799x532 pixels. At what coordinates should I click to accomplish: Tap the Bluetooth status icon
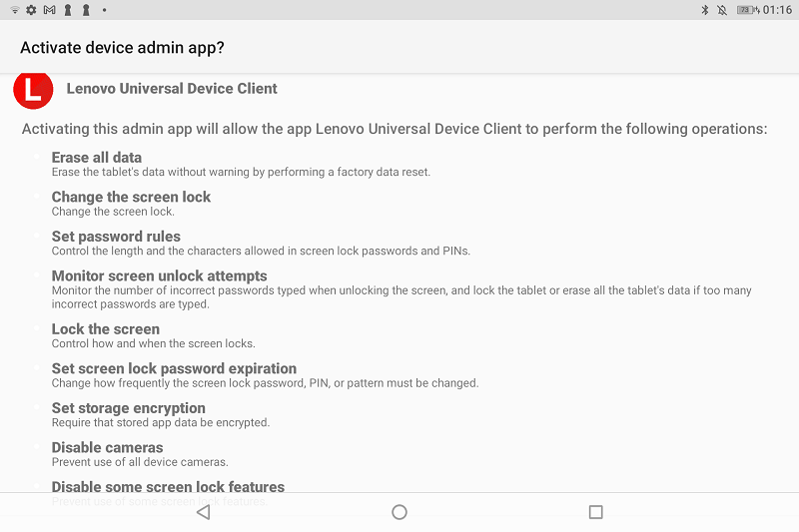pyautogui.click(x=705, y=10)
